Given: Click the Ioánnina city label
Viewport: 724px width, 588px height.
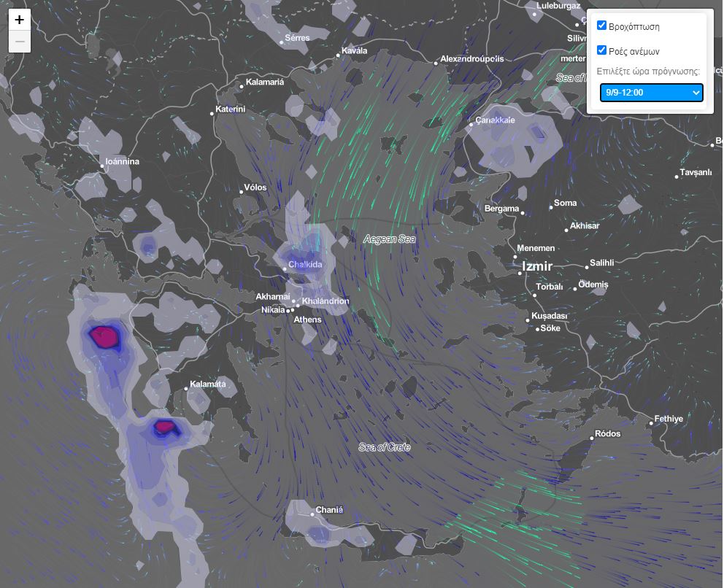Looking at the screenshot, I should click(122, 161).
